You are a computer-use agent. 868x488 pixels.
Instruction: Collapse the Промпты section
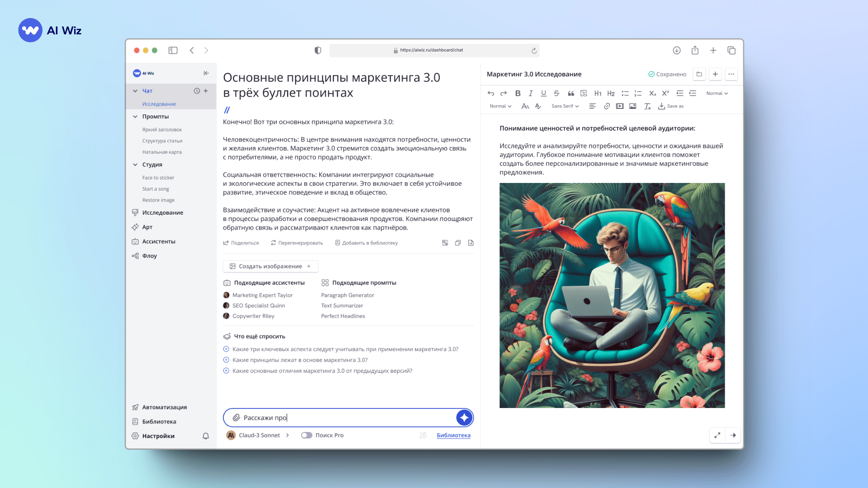(x=135, y=117)
